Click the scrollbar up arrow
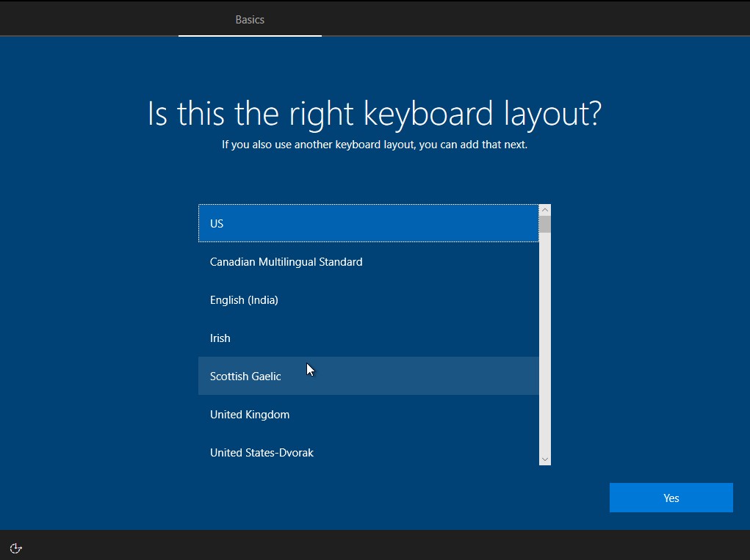Image resolution: width=750 pixels, height=560 pixels. point(545,209)
